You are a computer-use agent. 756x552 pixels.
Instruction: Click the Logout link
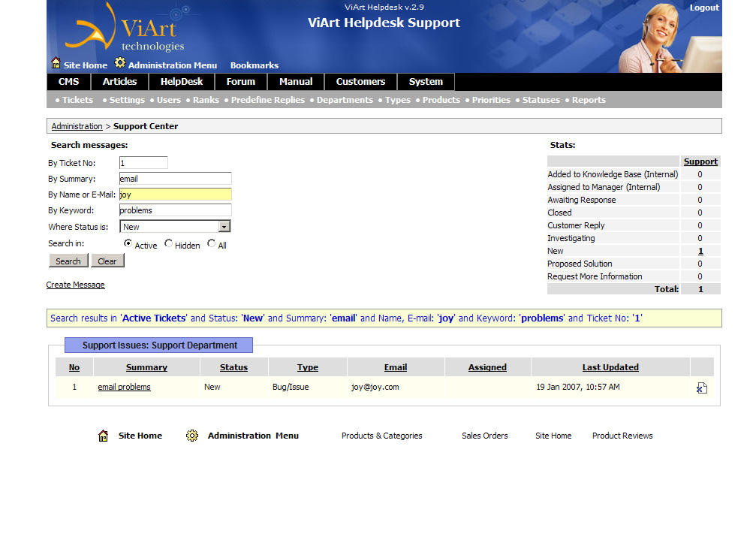tap(704, 8)
